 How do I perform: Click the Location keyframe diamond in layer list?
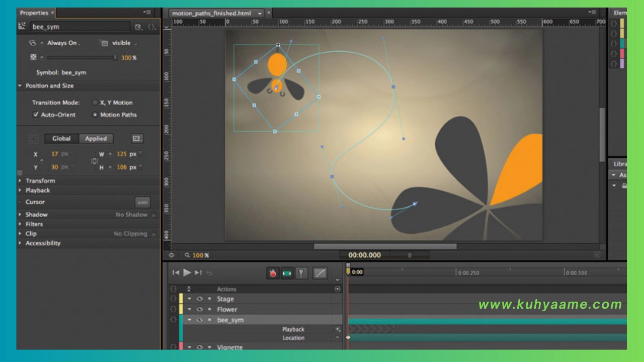[338, 338]
